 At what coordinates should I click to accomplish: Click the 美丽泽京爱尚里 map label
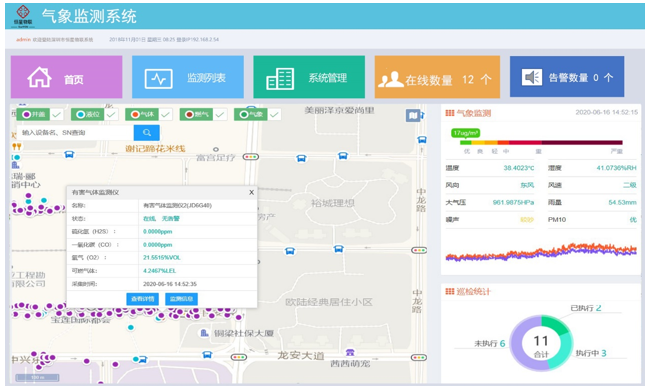pyautogui.click(x=339, y=110)
